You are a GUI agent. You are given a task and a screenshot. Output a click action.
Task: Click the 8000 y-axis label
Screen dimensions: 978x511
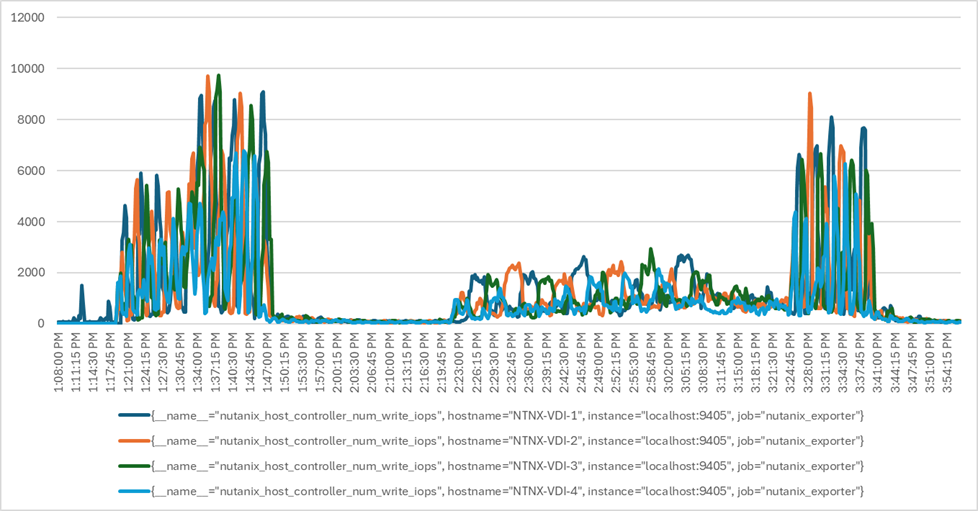31,120
